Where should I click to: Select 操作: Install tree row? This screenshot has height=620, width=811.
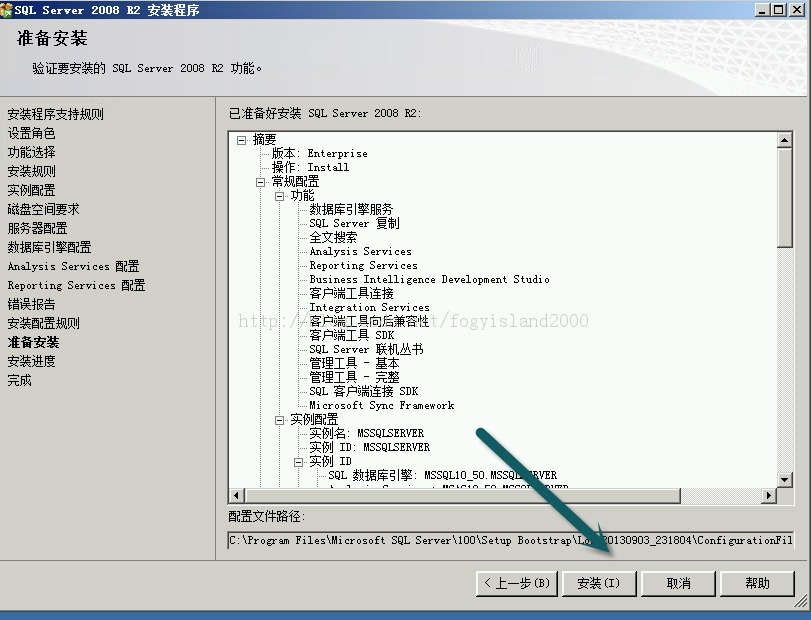(x=310, y=168)
